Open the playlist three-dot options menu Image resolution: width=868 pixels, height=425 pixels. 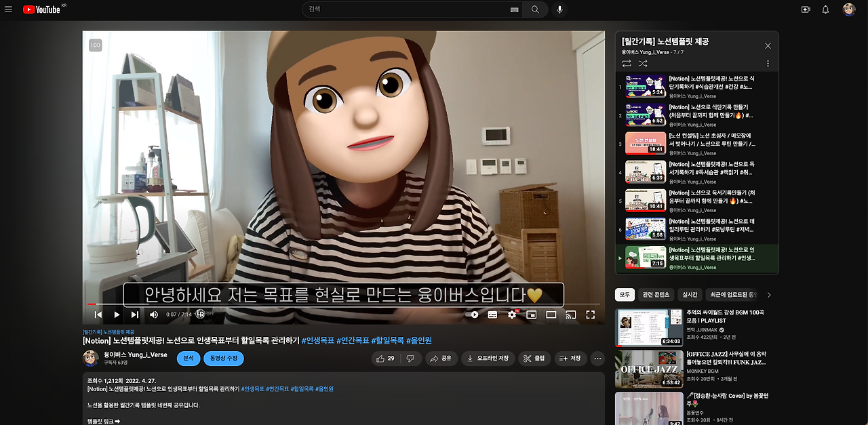click(x=768, y=63)
